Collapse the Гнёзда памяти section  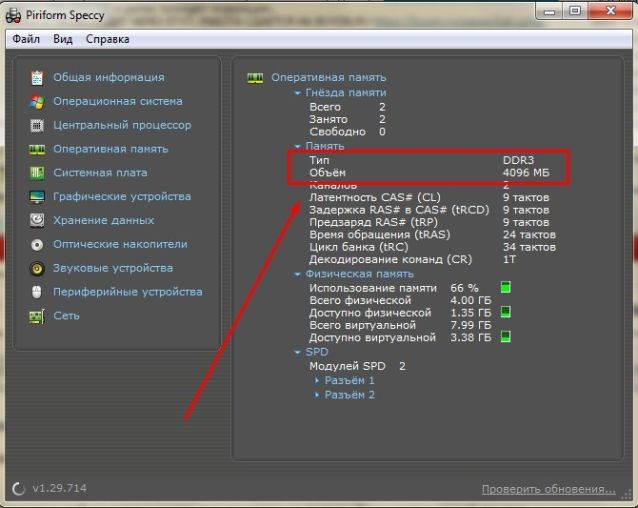[x=297, y=94]
